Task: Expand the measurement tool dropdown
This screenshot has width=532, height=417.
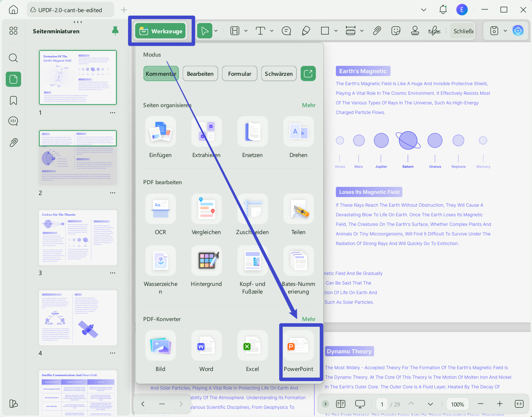Action: (x=362, y=31)
